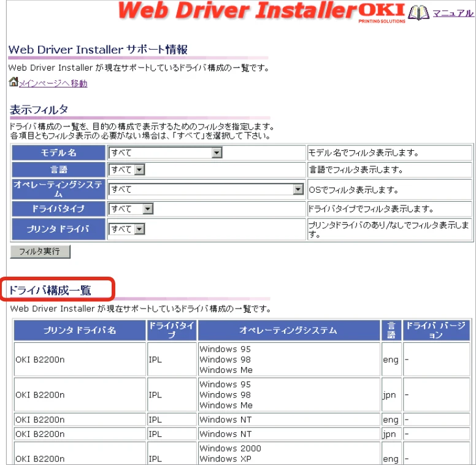Click the 表示フィルタ heading
The image size is (476, 465).
pyautogui.click(x=39, y=110)
